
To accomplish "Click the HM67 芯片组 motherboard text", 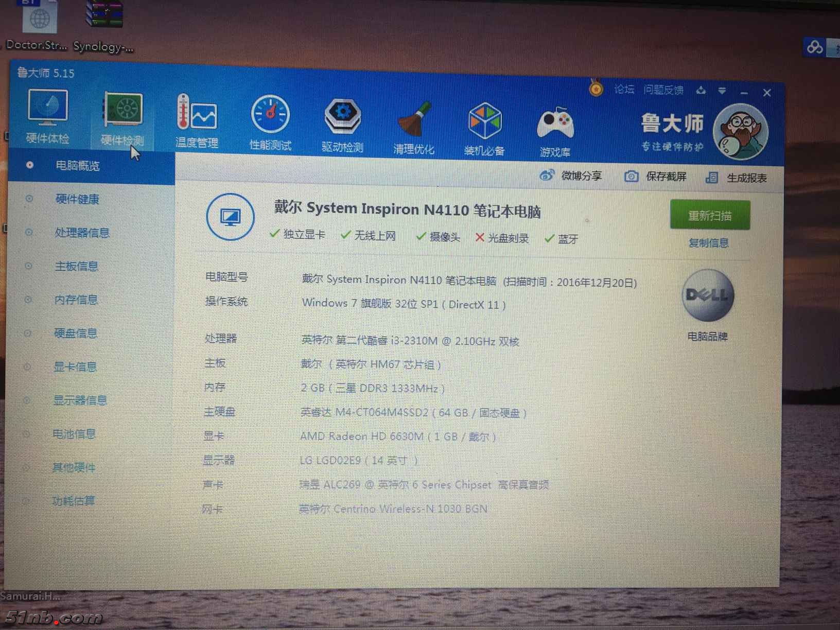I will pos(371,364).
